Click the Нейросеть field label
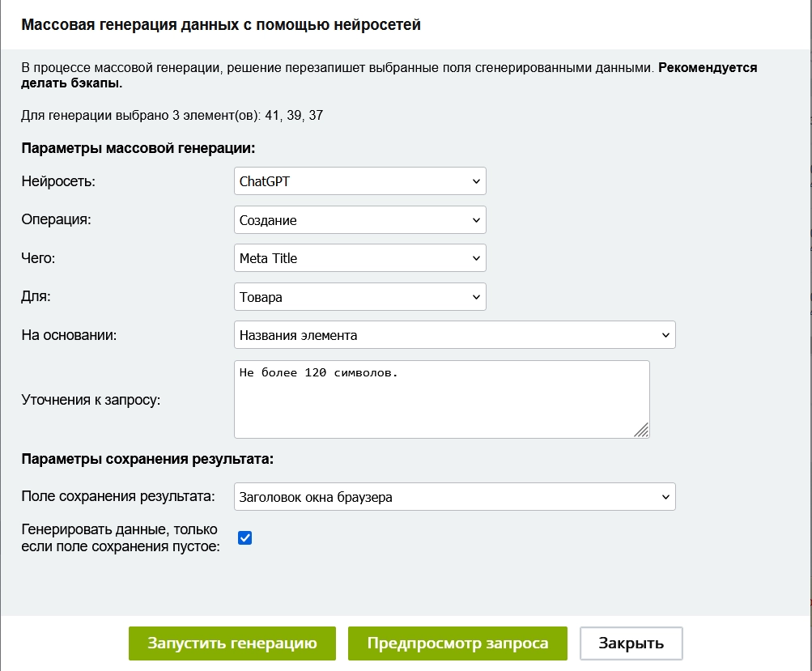This screenshot has width=812, height=671. pyautogui.click(x=58, y=181)
